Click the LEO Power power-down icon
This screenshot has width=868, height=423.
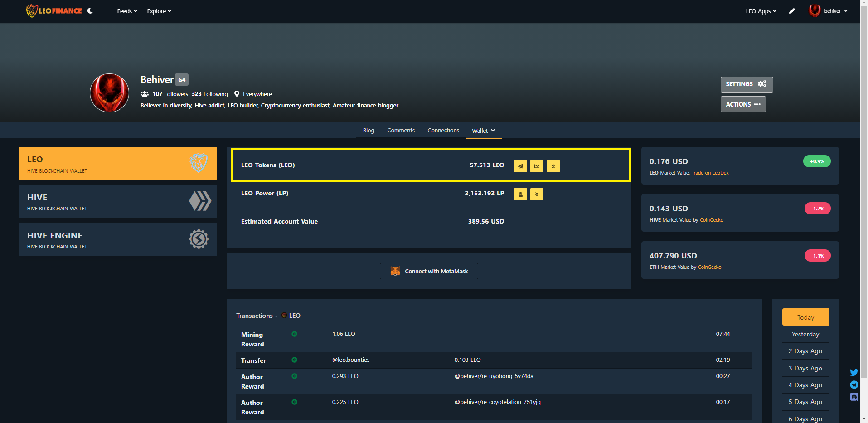point(537,194)
